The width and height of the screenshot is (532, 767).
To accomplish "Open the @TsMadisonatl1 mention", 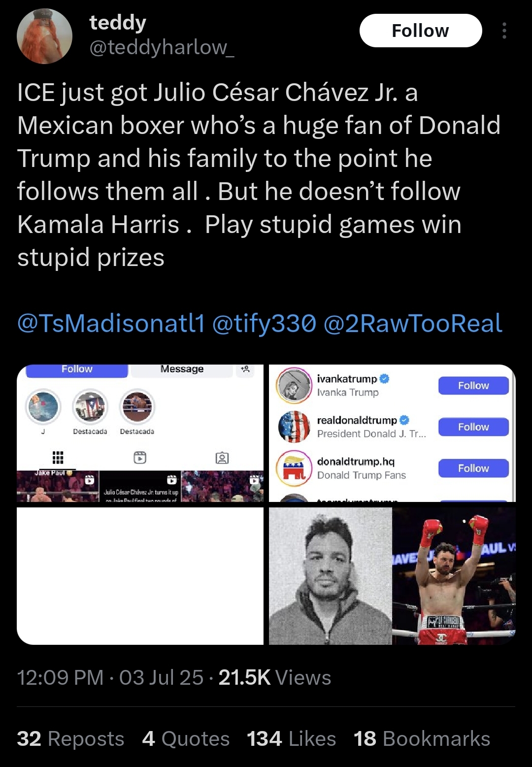I will pos(111,323).
